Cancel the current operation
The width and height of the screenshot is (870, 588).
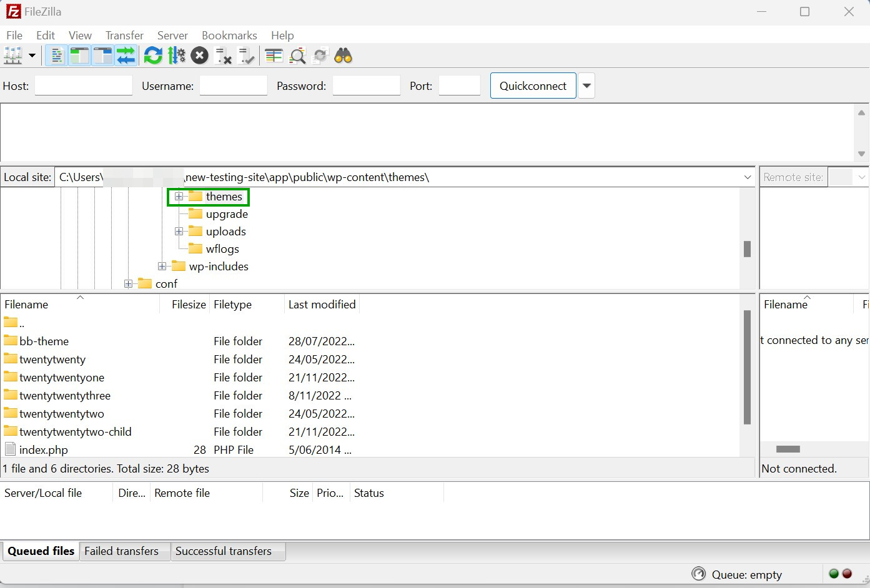pyautogui.click(x=199, y=56)
